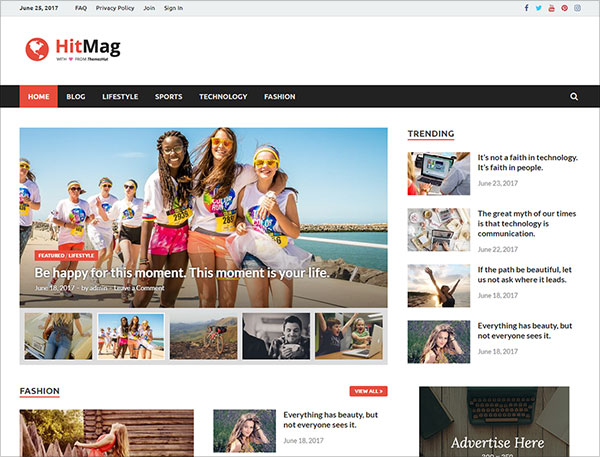Open the LIFESTYLE menu item
The image size is (600, 457).
tap(120, 96)
